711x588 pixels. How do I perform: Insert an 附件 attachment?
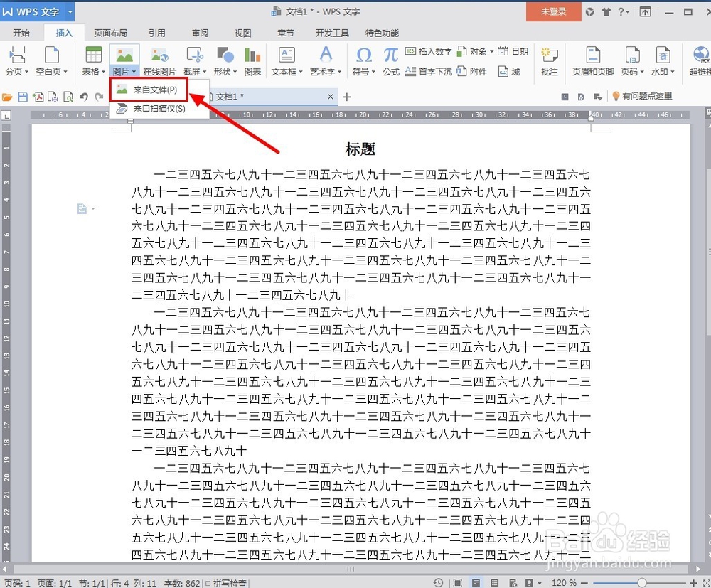point(471,71)
